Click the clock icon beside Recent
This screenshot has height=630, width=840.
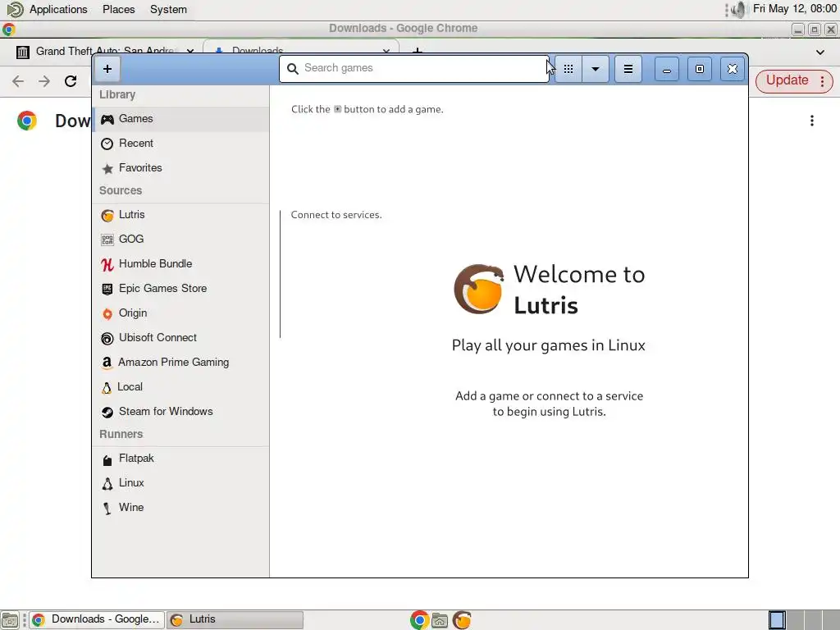[x=107, y=144]
